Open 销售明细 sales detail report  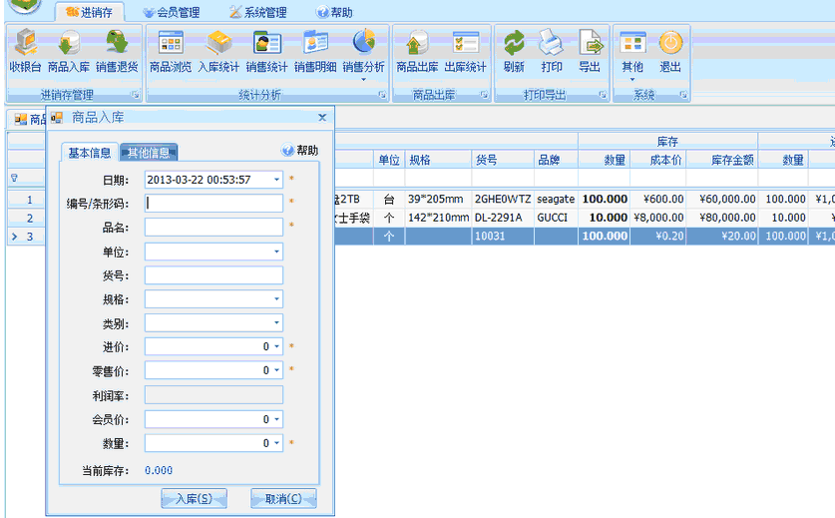pyautogui.click(x=315, y=50)
